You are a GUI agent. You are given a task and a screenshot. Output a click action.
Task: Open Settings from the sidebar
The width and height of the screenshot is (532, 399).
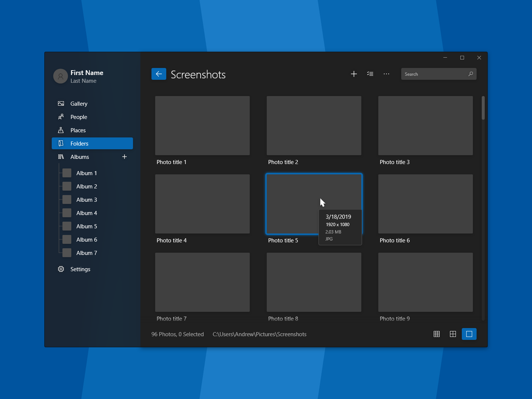tap(80, 269)
